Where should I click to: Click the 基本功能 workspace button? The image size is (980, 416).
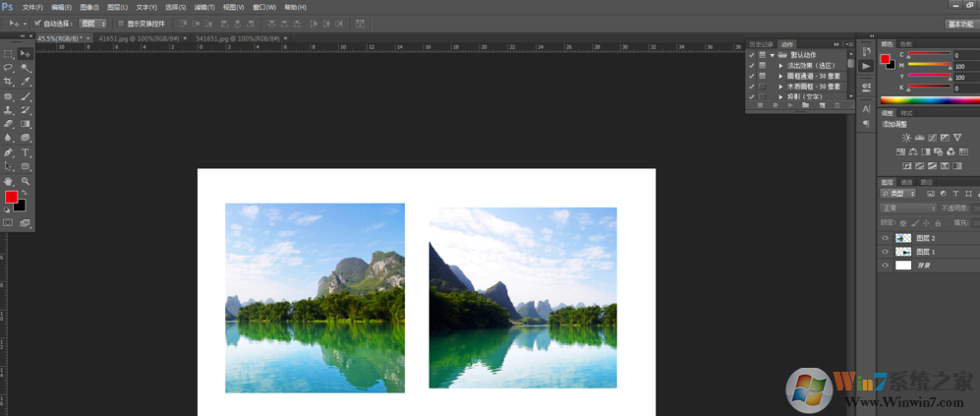959,24
